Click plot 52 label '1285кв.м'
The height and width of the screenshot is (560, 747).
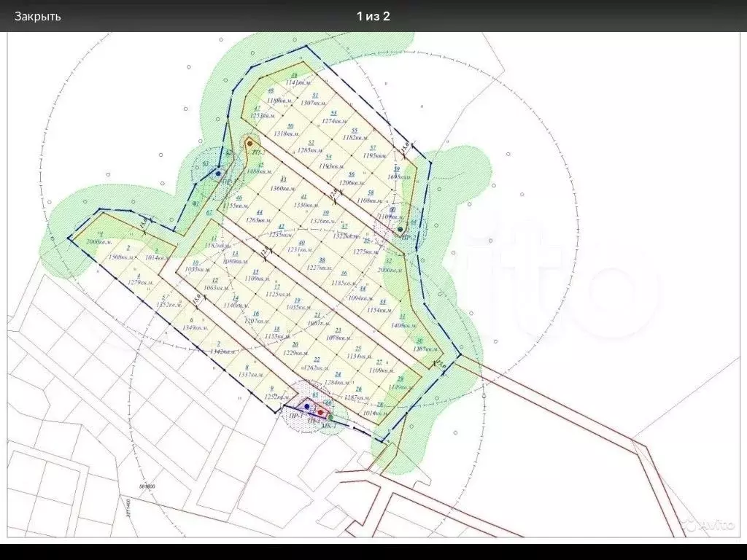310,150
